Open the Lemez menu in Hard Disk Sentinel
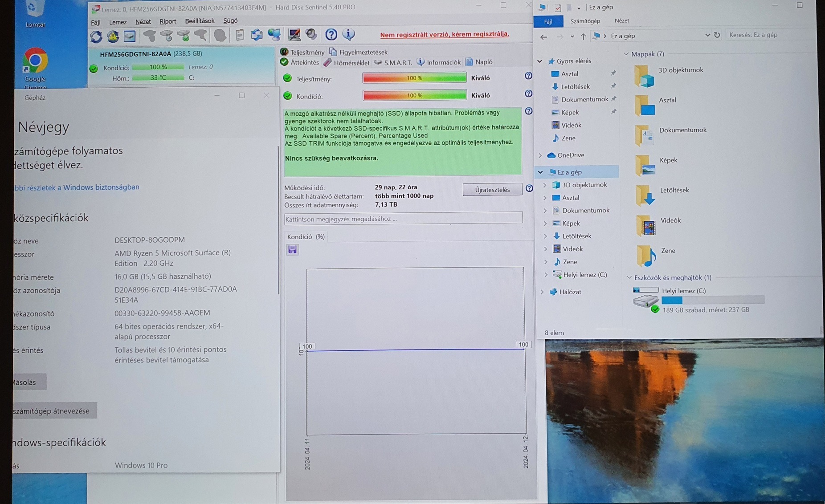The image size is (825, 504). click(118, 22)
